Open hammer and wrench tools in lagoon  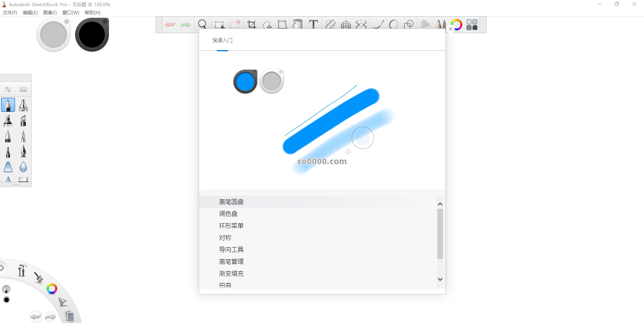click(22, 271)
